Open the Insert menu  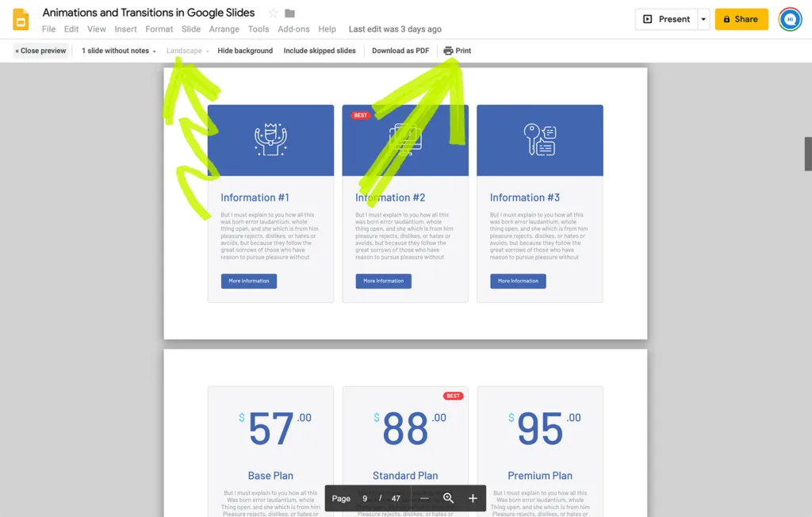pos(126,29)
